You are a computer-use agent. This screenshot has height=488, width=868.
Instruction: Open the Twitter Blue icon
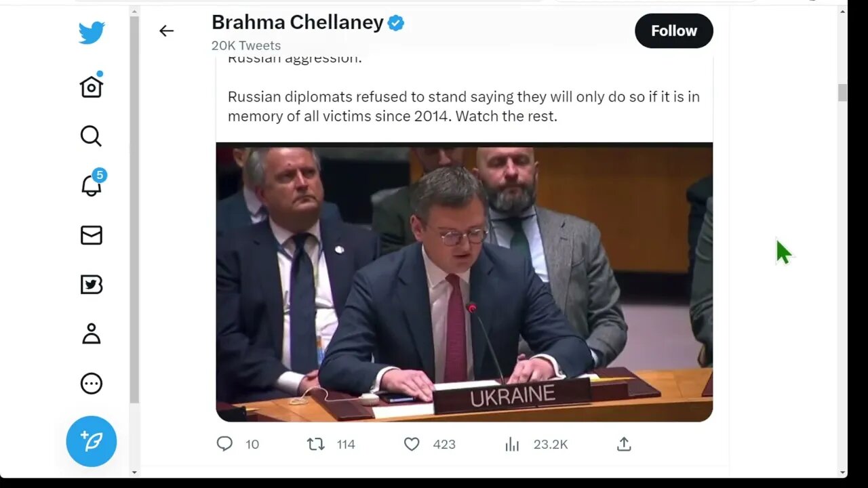[x=92, y=285]
